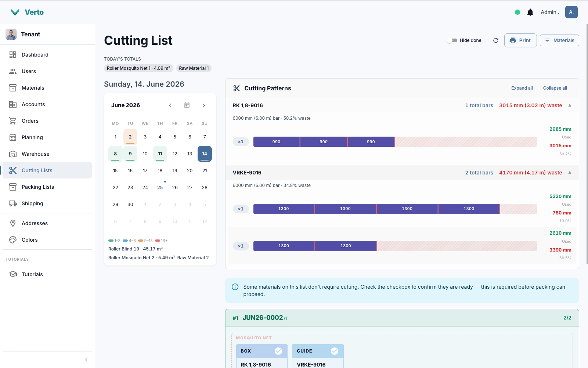Select June 2 in calendar
This screenshot has height=368, width=588.
pos(130,137)
